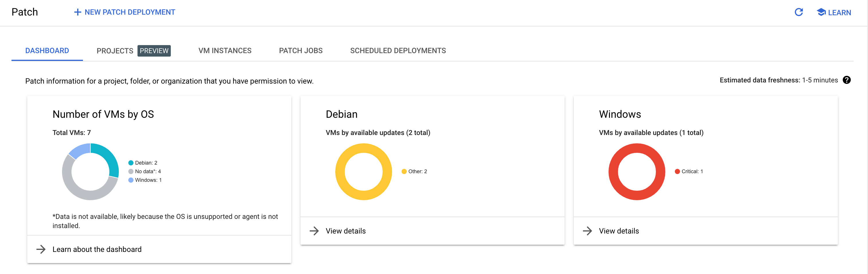Screen dimensions: 868x274
Task: Click Learn about the dashboard
Action: pos(97,249)
